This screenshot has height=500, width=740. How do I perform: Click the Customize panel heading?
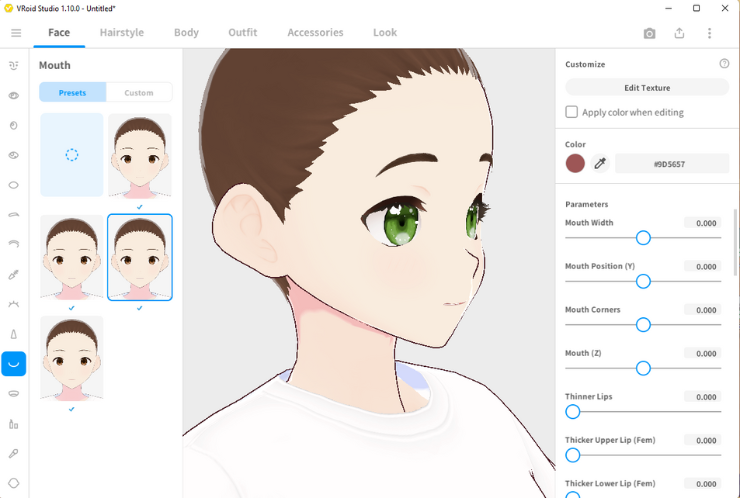[585, 64]
